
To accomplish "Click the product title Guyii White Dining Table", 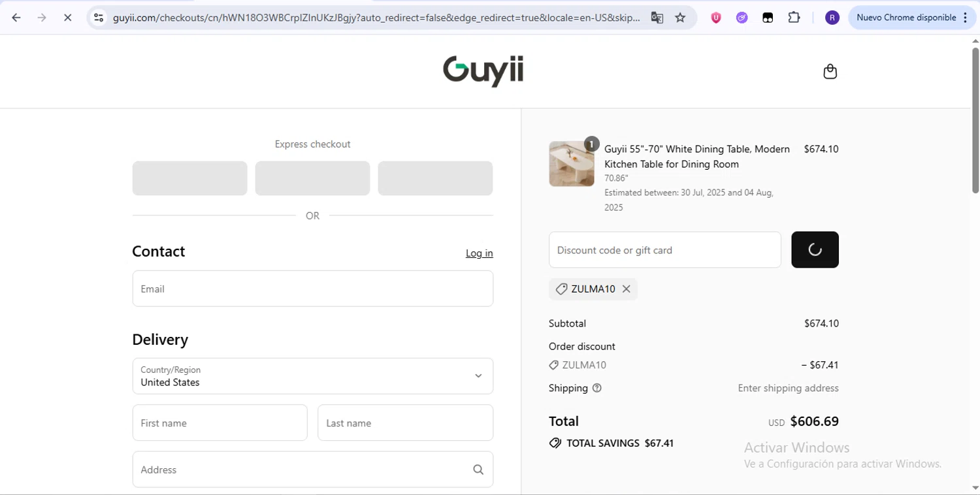I will 697,157.
